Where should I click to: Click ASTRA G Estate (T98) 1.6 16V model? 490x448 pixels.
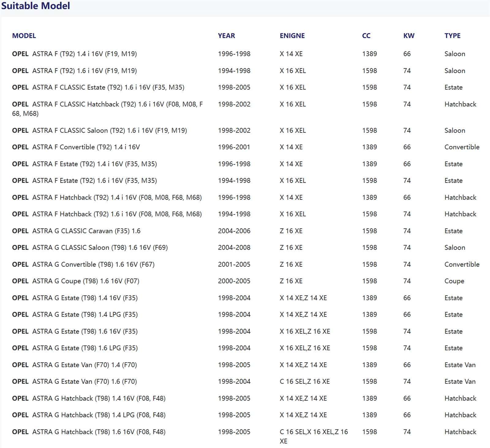tap(75, 331)
